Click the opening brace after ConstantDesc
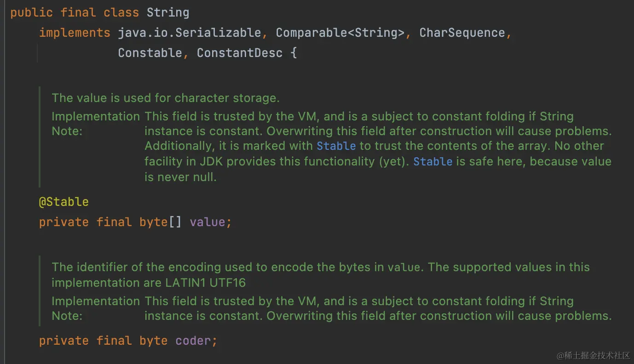Screen dimensions: 634x364 coord(294,53)
